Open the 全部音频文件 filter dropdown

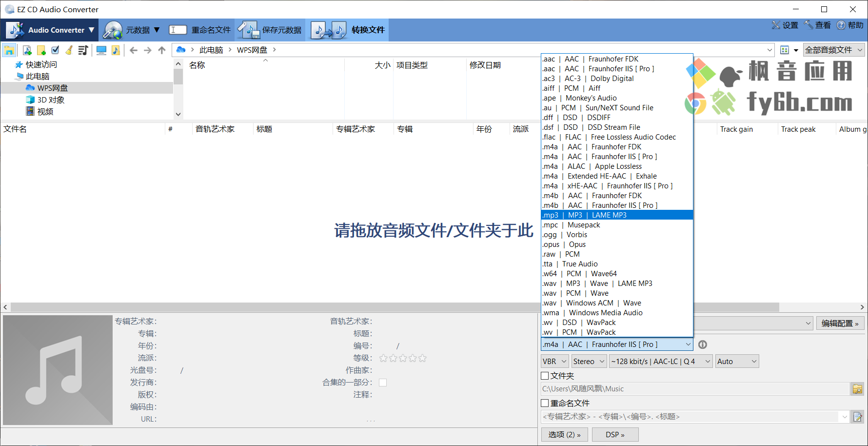tap(833, 50)
